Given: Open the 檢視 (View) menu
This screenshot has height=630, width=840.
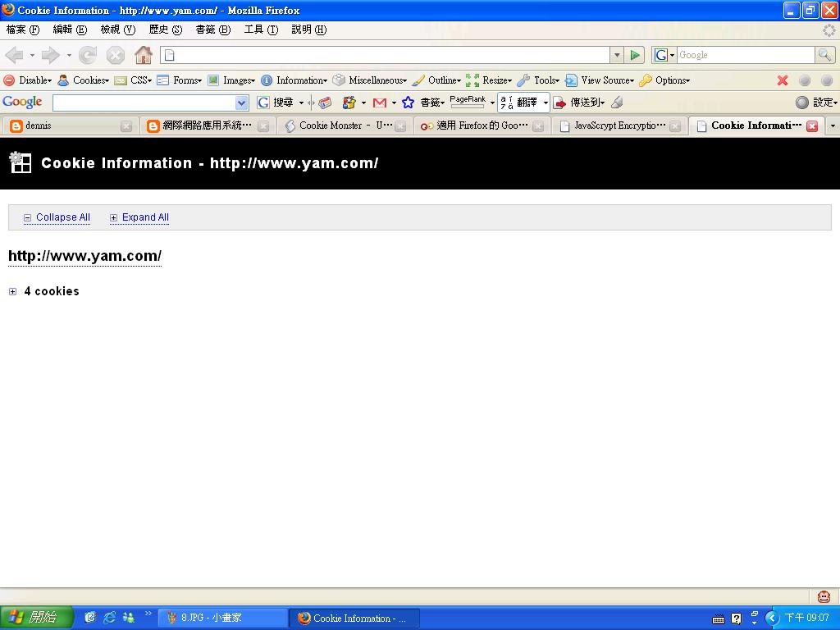Looking at the screenshot, I should click(118, 30).
